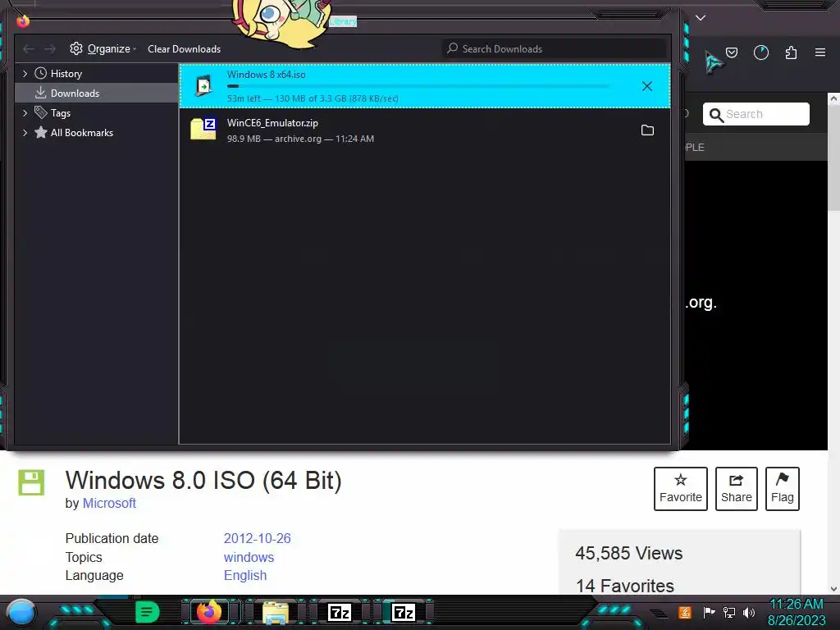The width and height of the screenshot is (840, 630).
Task: Select the WinCE6_Emulator.zip file icon
Action: pyautogui.click(x=203, y=129)
